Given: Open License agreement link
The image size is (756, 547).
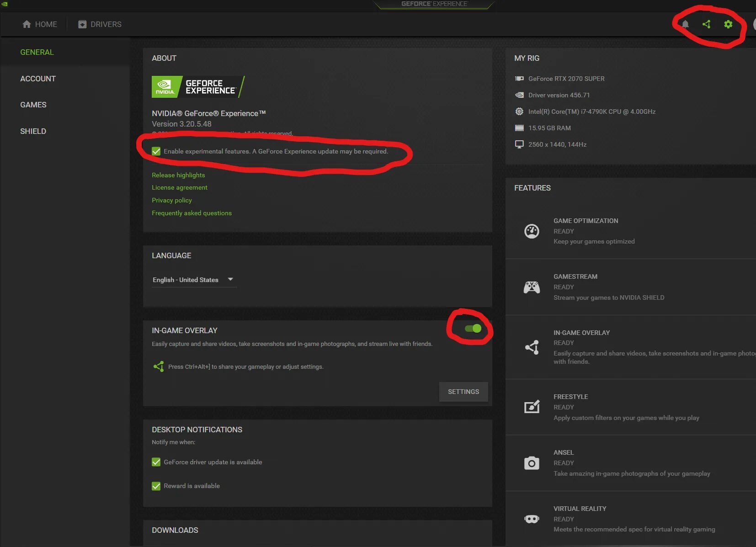Looking at the screenshot, I should tap(180, 187).
